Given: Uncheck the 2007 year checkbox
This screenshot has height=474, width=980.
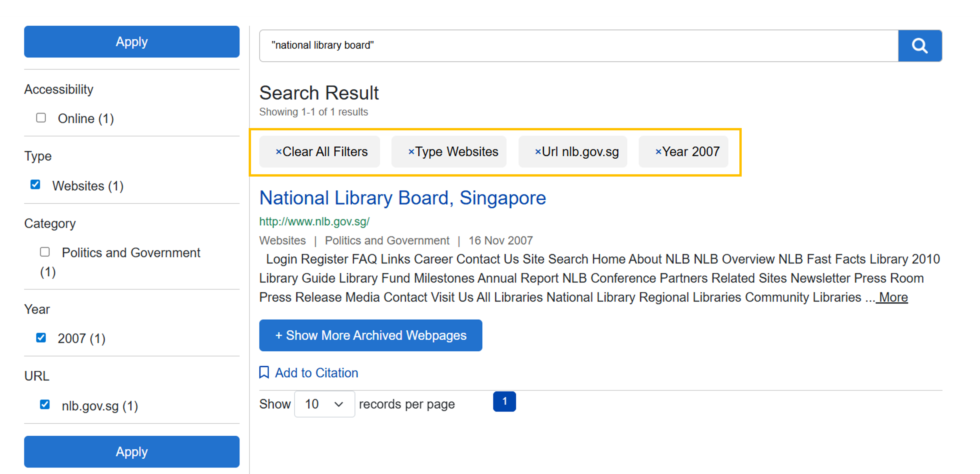Looking at the screenshot, I should tap(41, 338).
